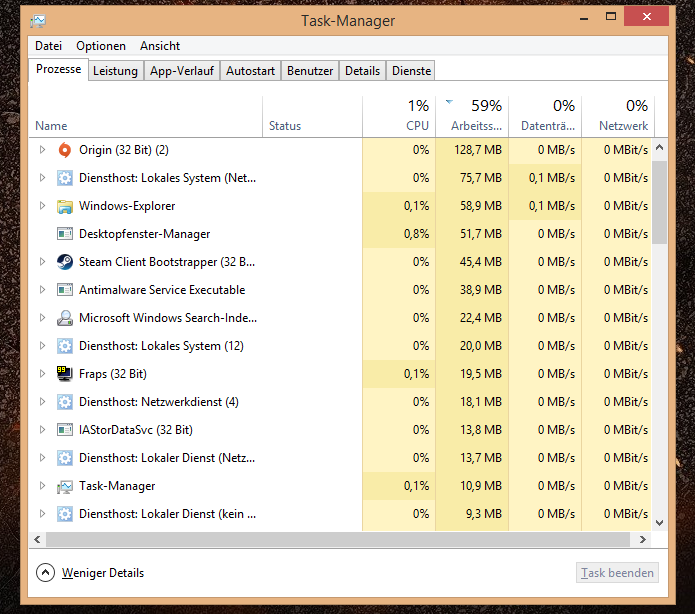Maximize the Task-Manager window

pos(611,17)
